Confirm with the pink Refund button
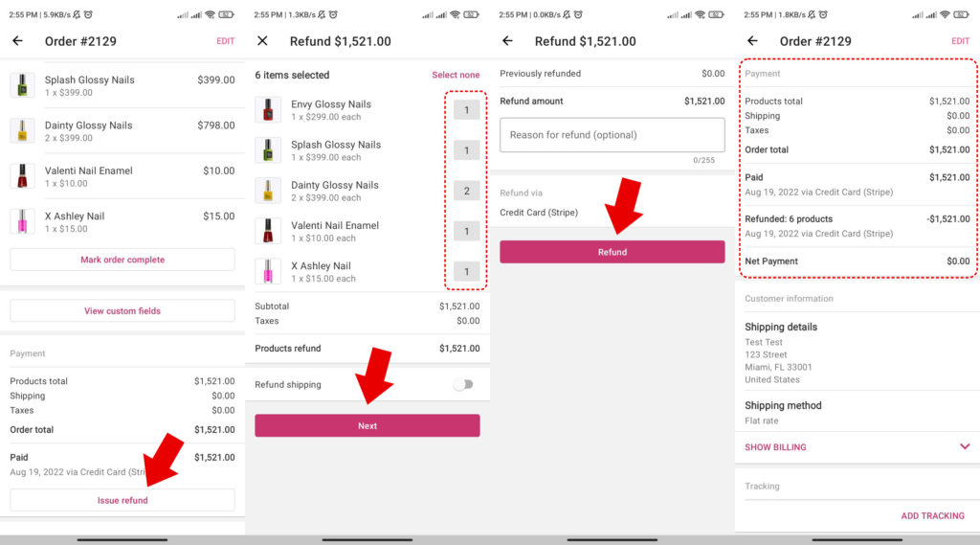The image size is (980, 545). [x=612, y=252]
